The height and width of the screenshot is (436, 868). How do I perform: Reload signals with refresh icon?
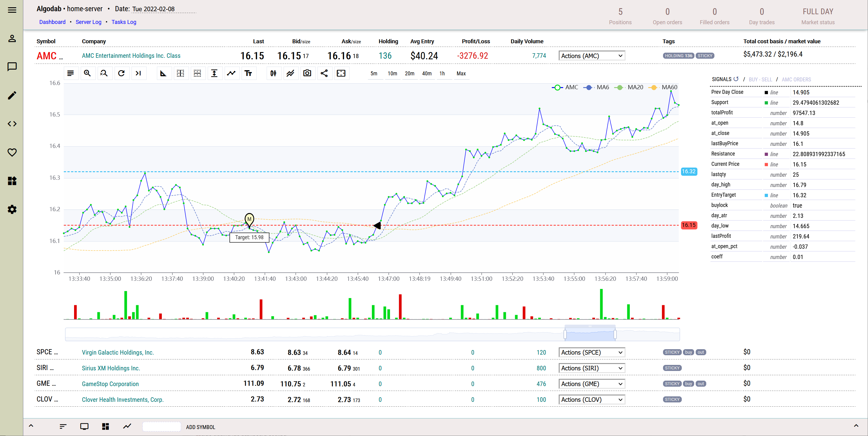tap(736, 79)
